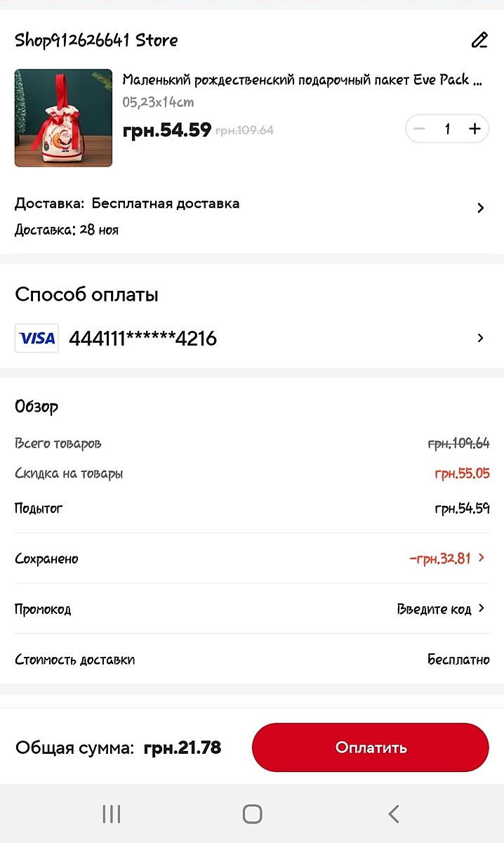
Task: Open payment method selection chevron
Action: pos(481,338)
